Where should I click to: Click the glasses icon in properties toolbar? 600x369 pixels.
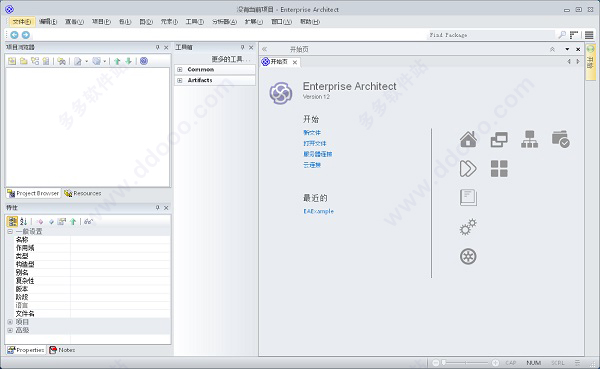pos(88,222)
